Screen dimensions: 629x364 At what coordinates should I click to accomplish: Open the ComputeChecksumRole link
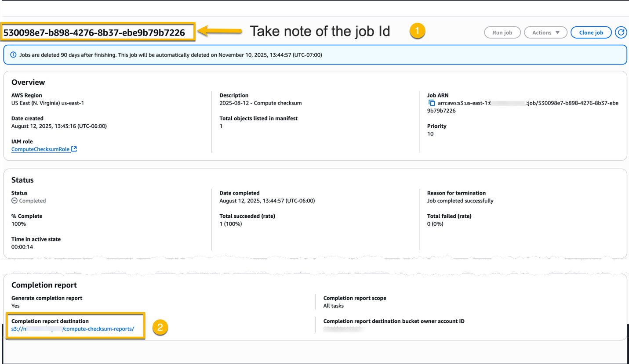tap(39, 149)
